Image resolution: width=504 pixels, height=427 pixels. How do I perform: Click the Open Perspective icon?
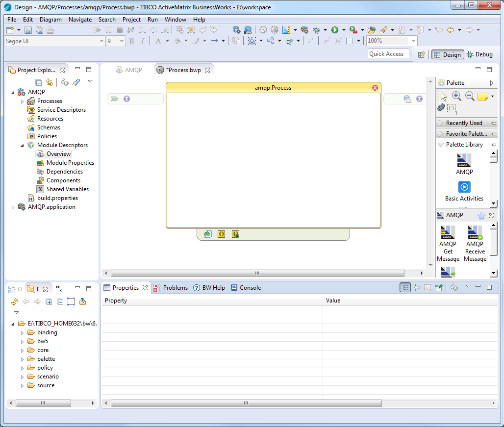pos(422,54)
